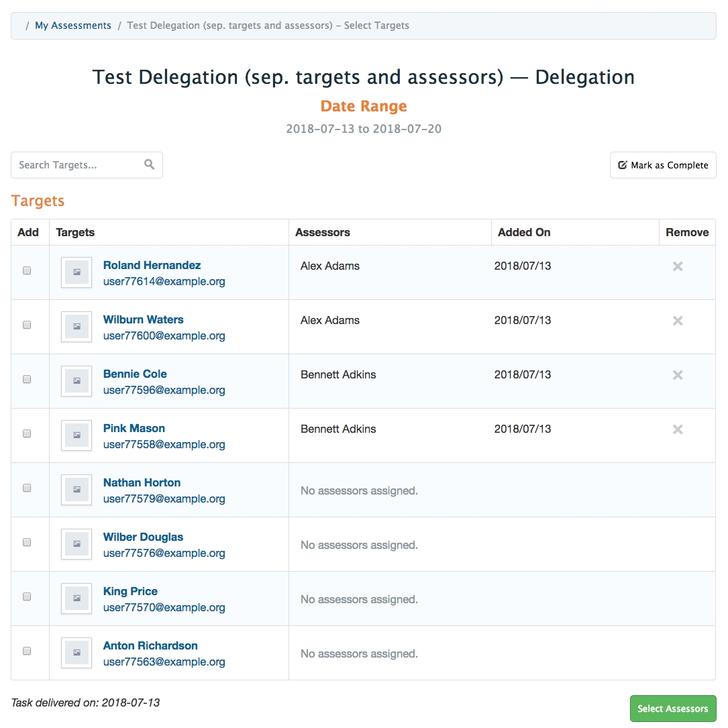Remove Bennie Cole using the X icon
The width and height of the screenshot is (728, 728).
click(678, 375)
